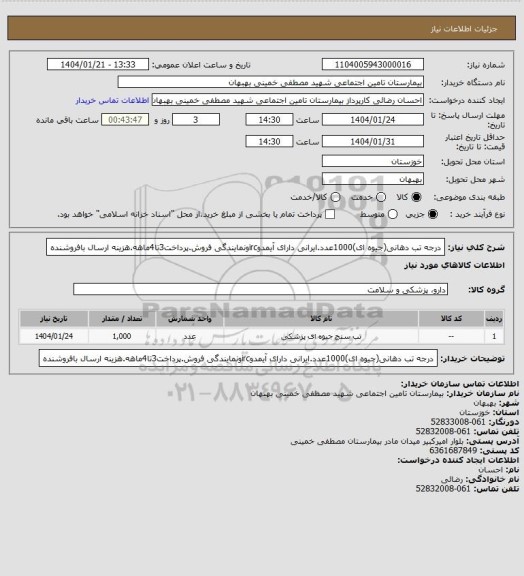Click the need date cell 1404/01/24 in table
This screenshot has height=576, width=524.
pyautogui.click(x=54, y=336)
